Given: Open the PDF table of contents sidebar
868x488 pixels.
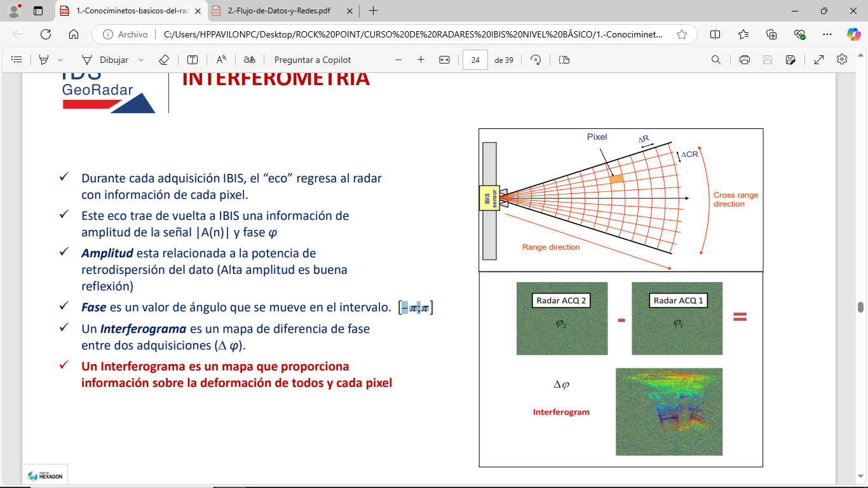Looking at the screenshot, I should tap(17, 60).
